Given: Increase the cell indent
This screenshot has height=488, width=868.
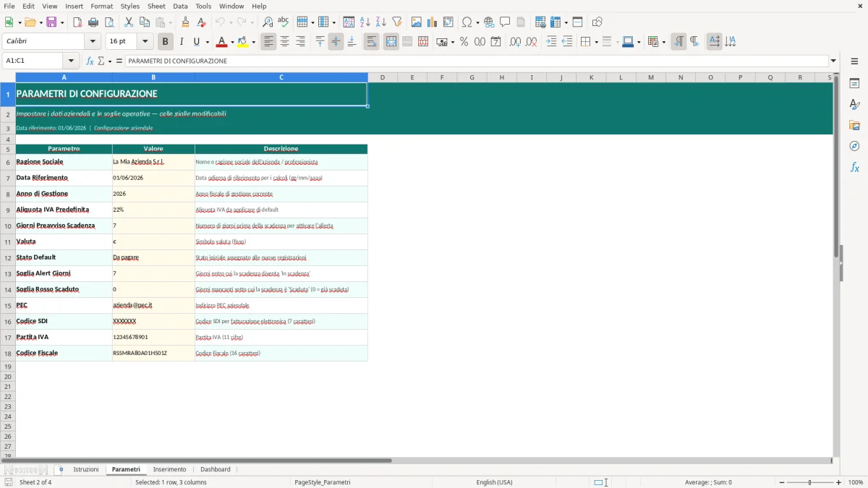Looking at the screenshot, I should click(x=551, y=42).
